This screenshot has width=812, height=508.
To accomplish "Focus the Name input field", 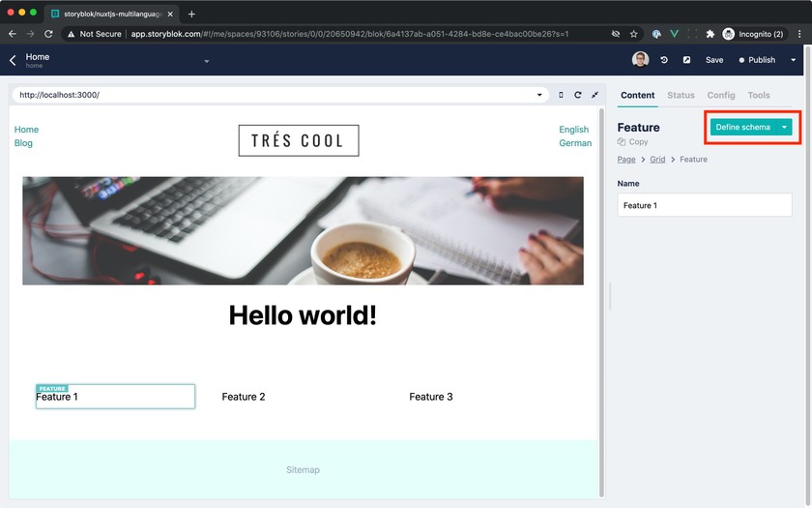I will coord(705,205).
